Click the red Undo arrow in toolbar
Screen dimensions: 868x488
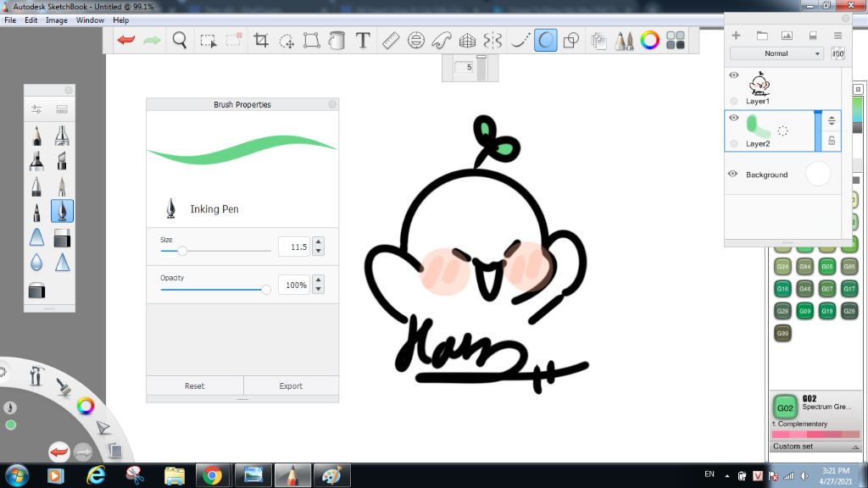[126, 41]
